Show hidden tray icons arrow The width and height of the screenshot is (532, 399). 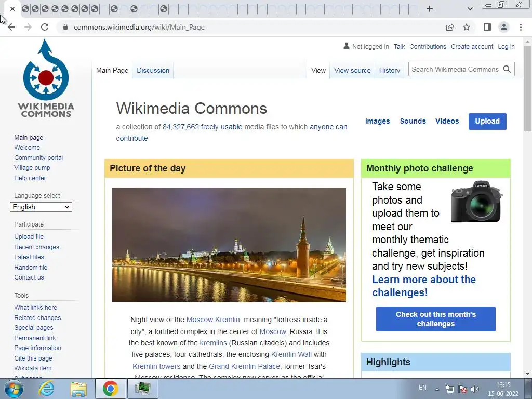coord(437,389)
